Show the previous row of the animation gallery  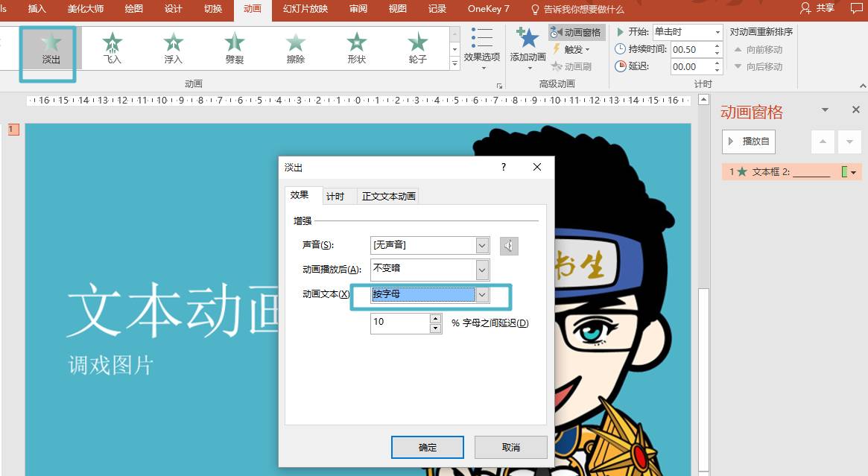[x=454, y=34]
